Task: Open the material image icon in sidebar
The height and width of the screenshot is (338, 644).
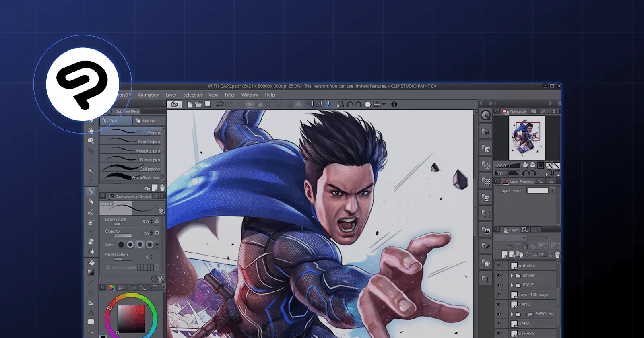Action: point(486,230)
